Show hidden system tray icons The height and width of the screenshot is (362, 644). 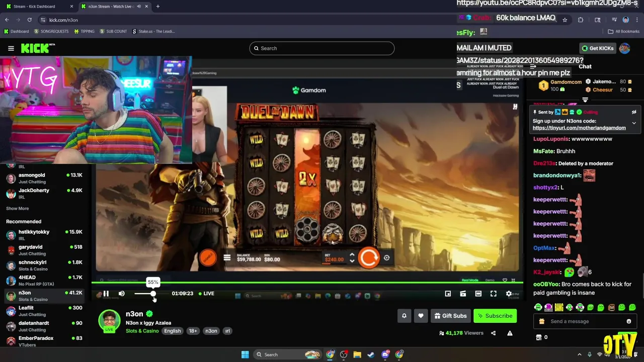click(580, 354)
